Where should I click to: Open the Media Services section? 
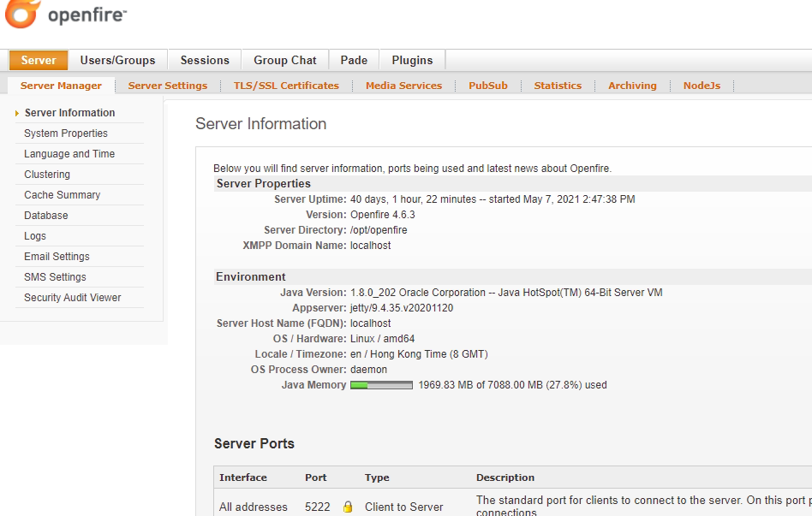click(403, 86)
